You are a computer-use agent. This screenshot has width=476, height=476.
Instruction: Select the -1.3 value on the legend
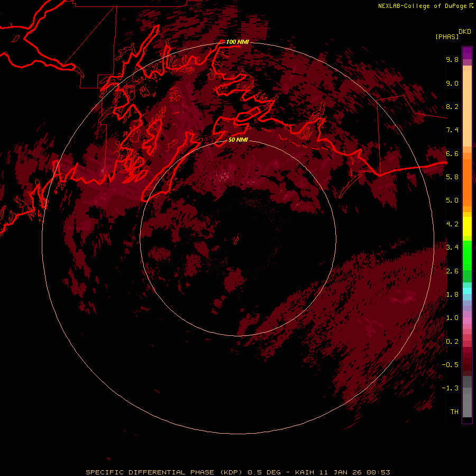(450, 388)
